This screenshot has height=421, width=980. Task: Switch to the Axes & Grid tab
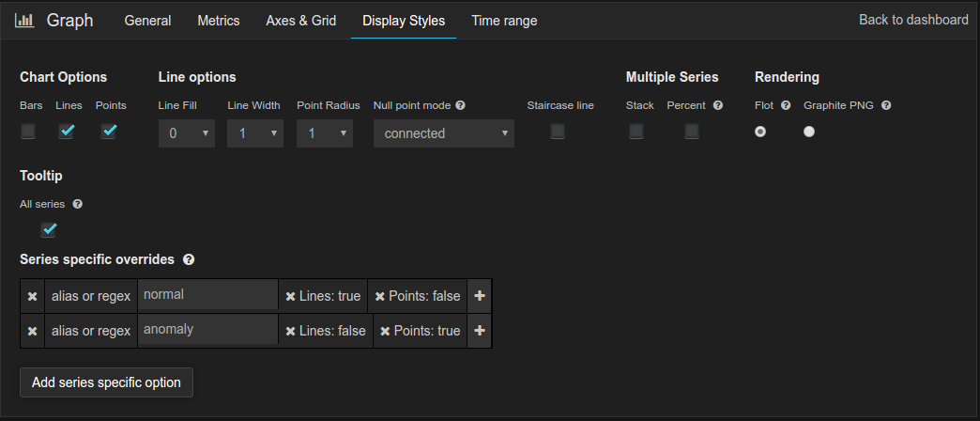click(300, 21)
